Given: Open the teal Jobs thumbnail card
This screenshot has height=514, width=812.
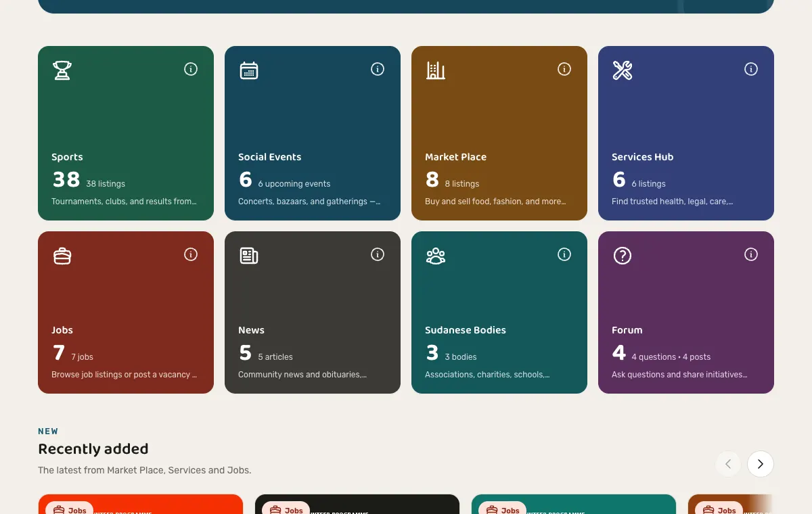Looking at the screenshot, I should 574,505.
